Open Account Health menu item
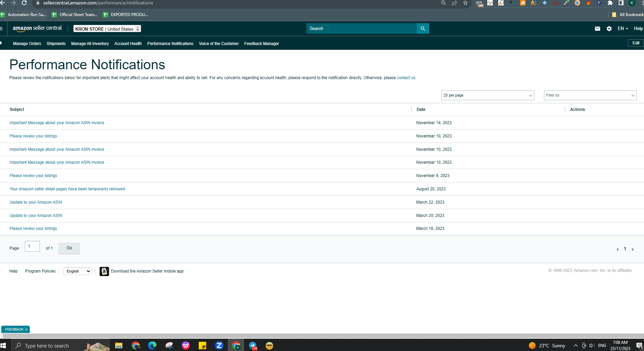The image size is (644, 351). pos(128,44)
